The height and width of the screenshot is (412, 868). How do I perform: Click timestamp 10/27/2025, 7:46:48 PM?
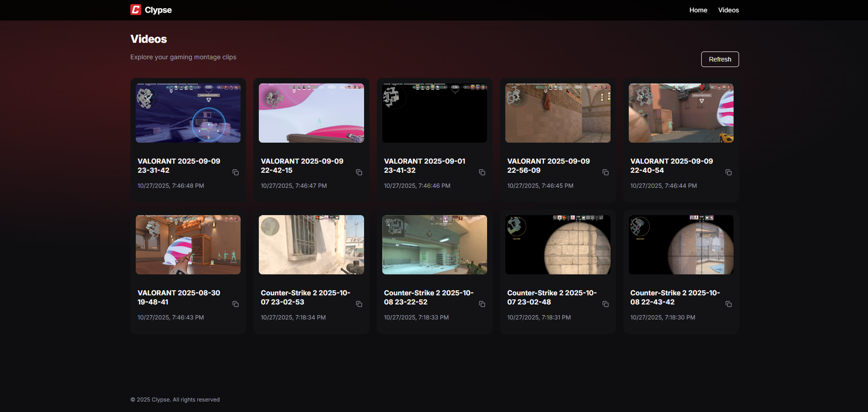tap(171, 186)
